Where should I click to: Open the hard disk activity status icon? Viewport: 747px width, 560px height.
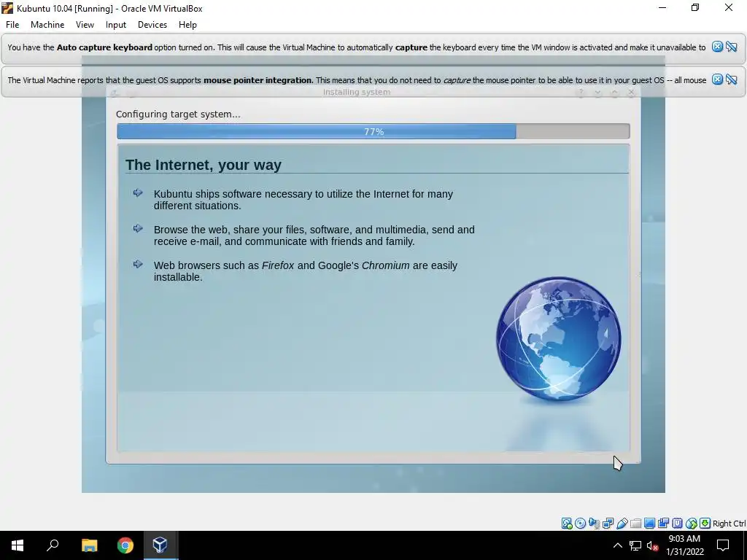pos(566,524)
